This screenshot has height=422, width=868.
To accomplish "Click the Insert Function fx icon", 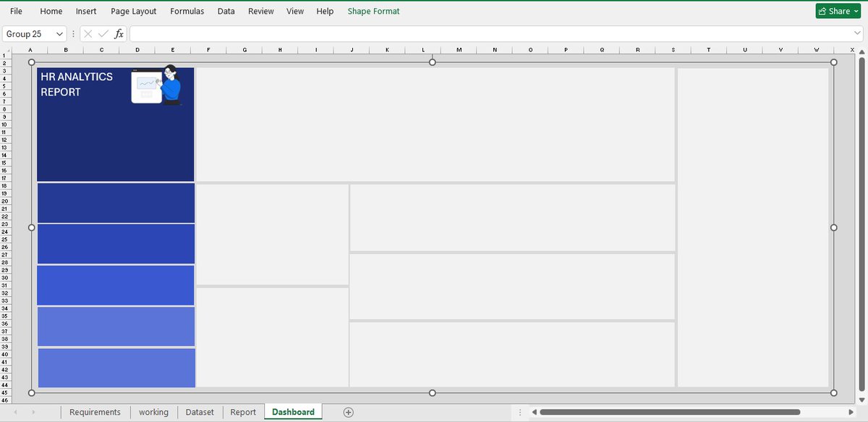I will pos(117,33).
